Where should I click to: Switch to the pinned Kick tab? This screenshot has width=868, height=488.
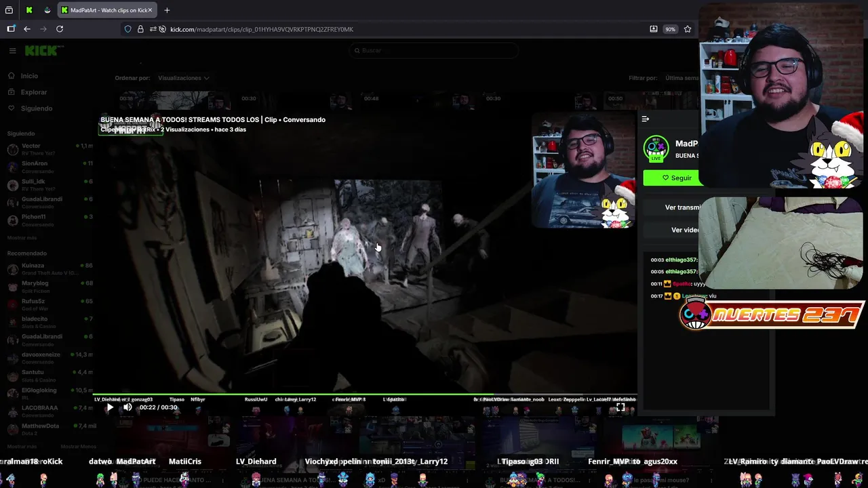29,10
